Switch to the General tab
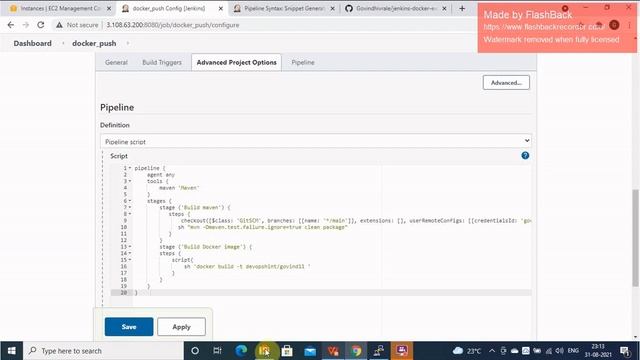 tap(116, 62)
